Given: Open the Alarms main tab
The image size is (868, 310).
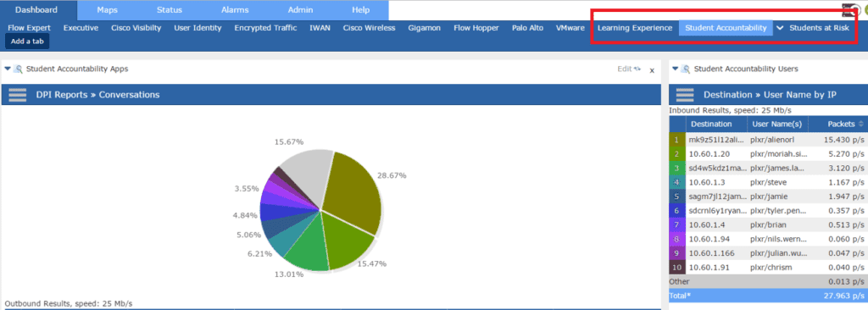Looking at the screenshot, I should (x=235, y=10).
